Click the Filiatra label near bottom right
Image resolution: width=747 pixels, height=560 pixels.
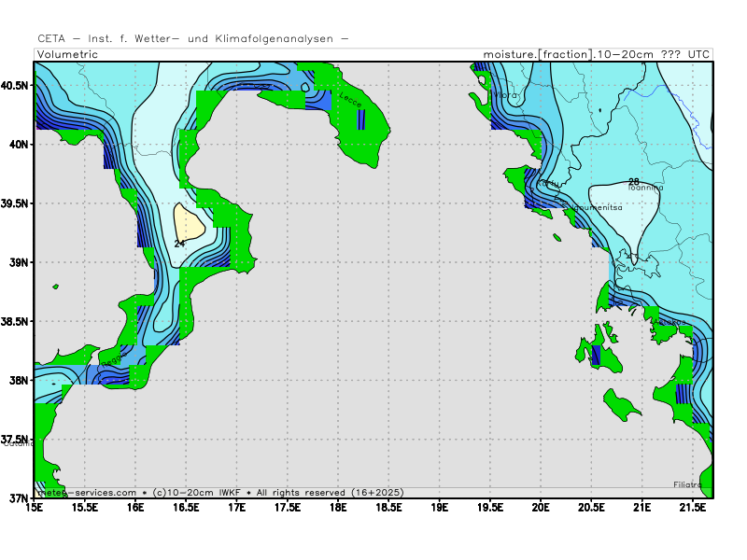coord(688,484)
